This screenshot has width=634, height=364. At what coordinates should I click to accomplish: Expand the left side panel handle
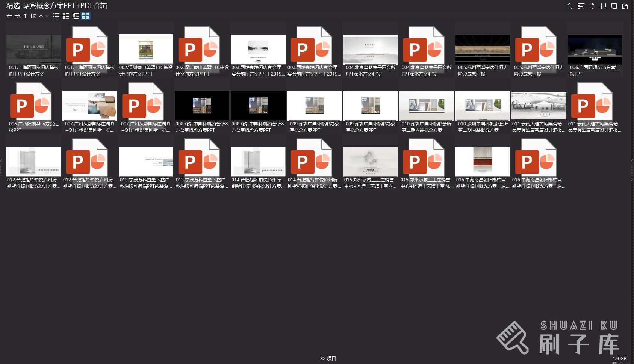[x=2, y=161]
